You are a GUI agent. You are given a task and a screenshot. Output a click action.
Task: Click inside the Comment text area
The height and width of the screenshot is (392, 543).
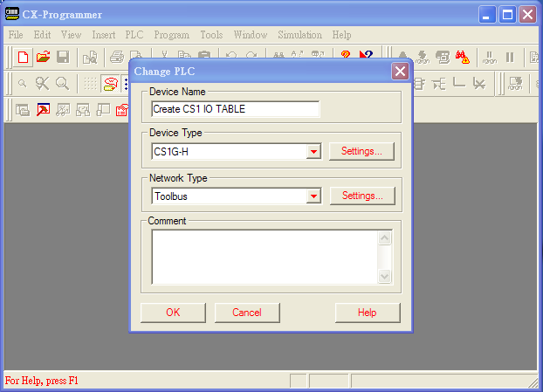pyautogui.click(x=265, y=258)
